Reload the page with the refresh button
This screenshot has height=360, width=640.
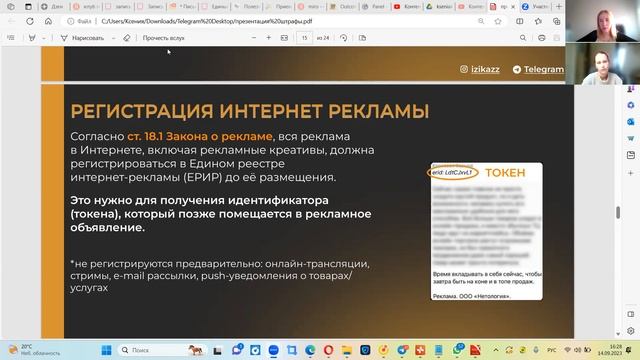coord(30,21)
